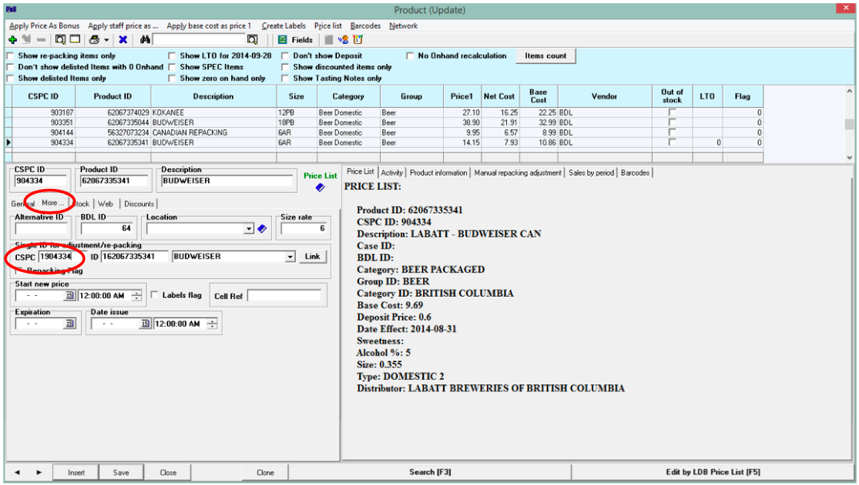Open Apply staff price as menu

[x=123, y=26]
